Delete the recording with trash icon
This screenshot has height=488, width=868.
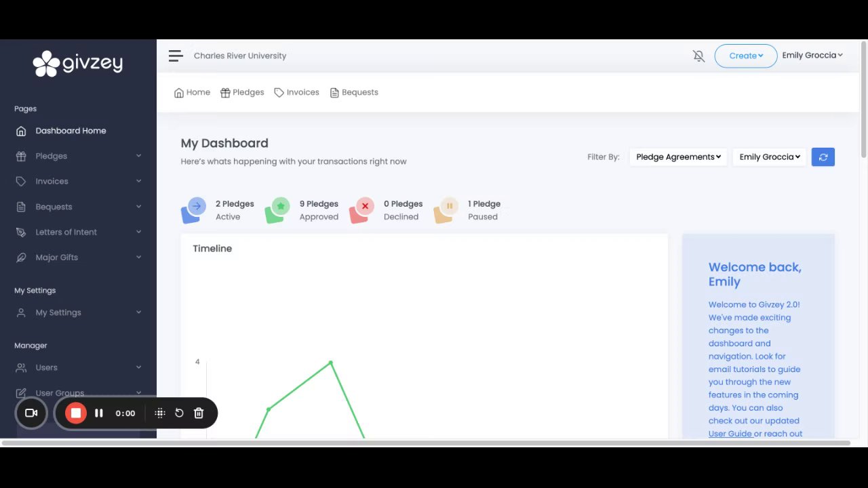click(199, 413)
